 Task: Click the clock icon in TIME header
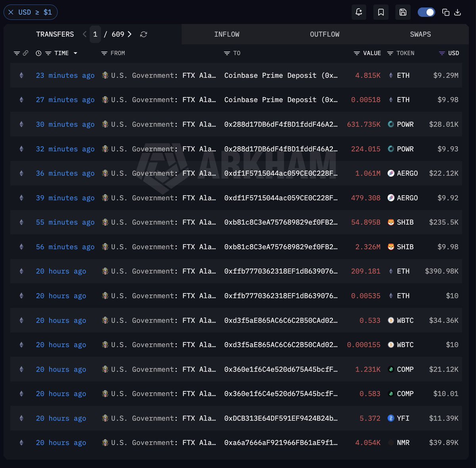pos(38,53)
